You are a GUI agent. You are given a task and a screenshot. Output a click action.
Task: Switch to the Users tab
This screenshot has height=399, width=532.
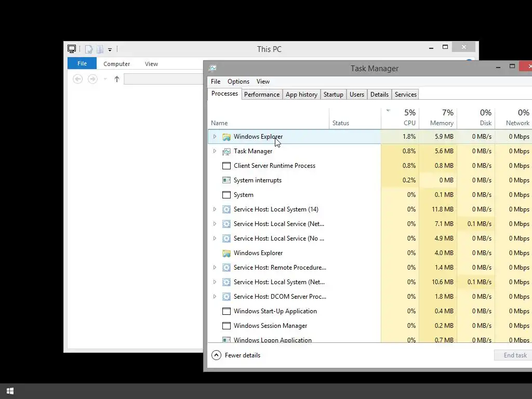[357, 95]
